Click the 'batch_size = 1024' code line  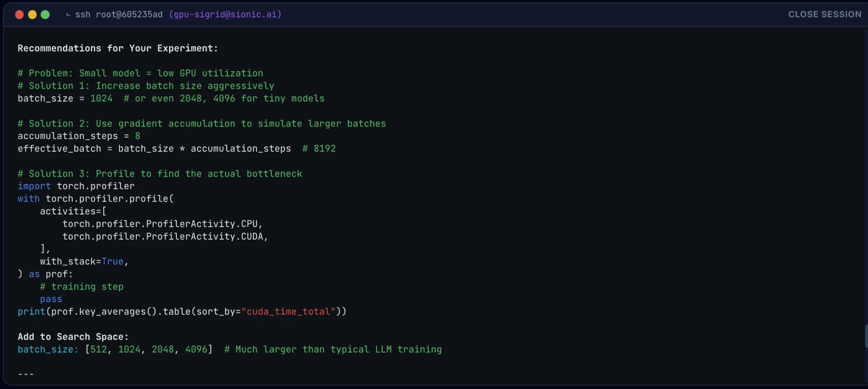tap(65, 98)
